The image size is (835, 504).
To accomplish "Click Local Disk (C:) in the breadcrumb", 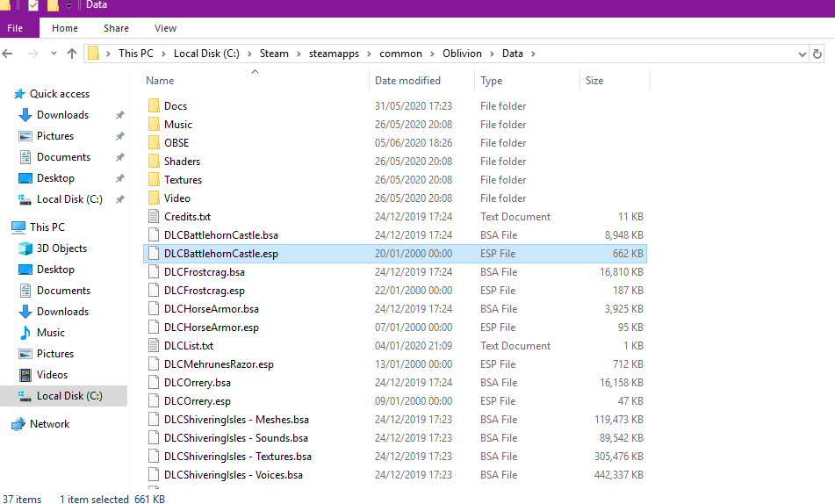I will coord(206,54).
